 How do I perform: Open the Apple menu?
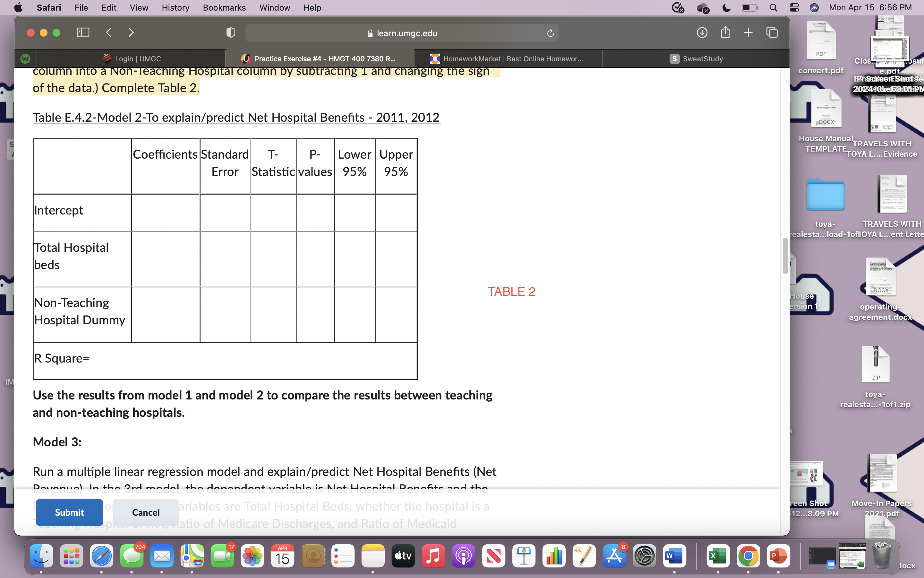[x=18, y=8]
